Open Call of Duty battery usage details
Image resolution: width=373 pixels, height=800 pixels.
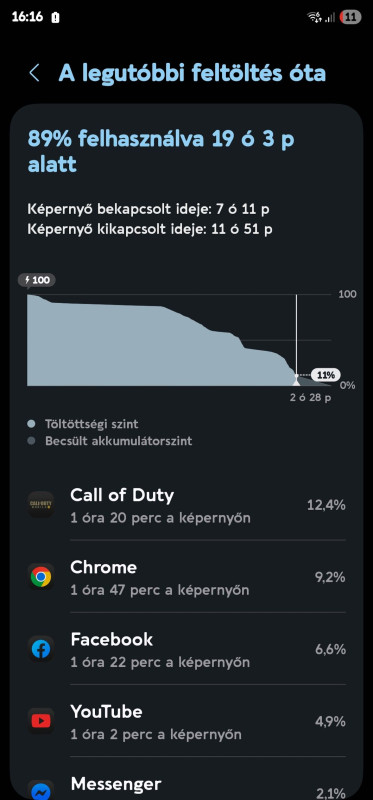coord(186,505)
